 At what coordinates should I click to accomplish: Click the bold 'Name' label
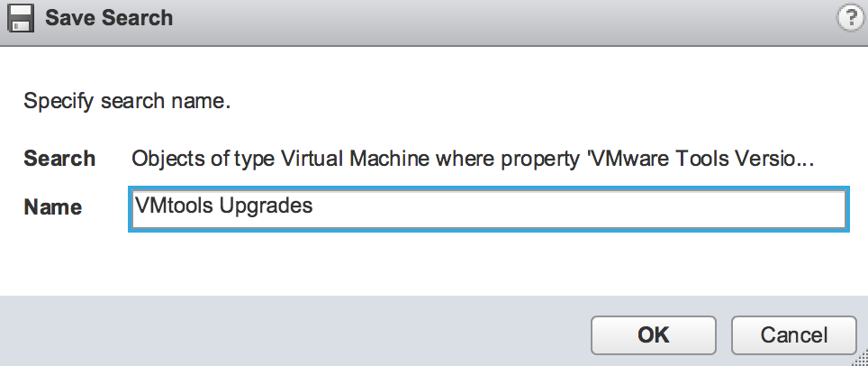[x=52, y=207]
